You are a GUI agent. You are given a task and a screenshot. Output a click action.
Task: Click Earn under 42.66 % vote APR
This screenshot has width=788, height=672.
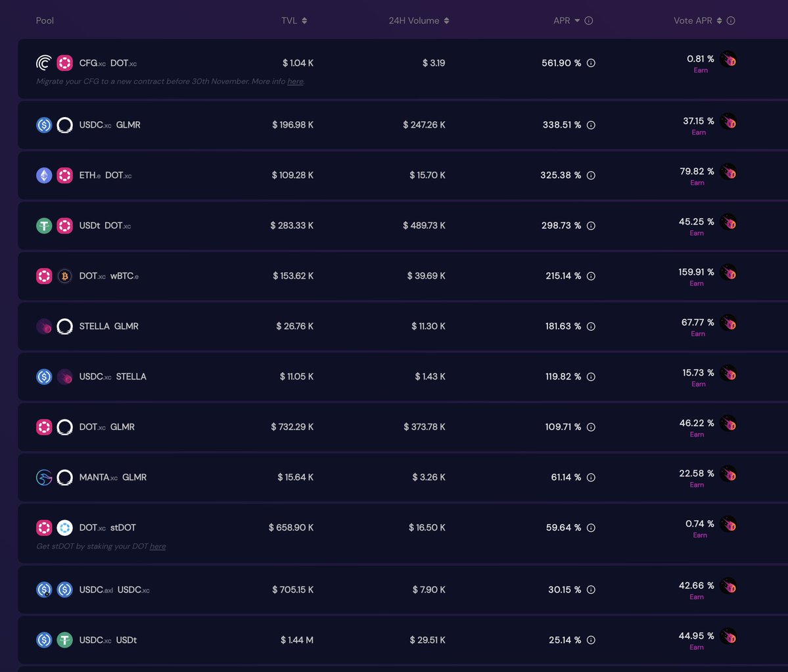(x=697, y=597)
